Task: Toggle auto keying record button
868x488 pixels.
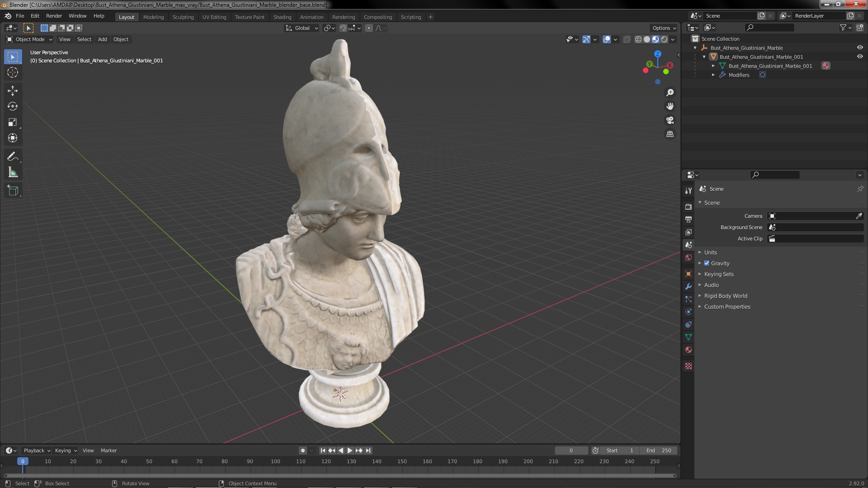Action: (x=302, y=450)
